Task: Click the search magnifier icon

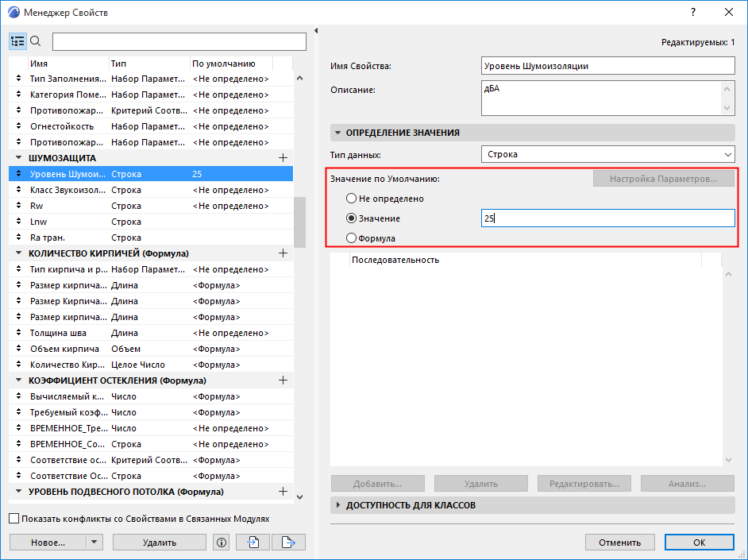Action: (x=35, y=41)
